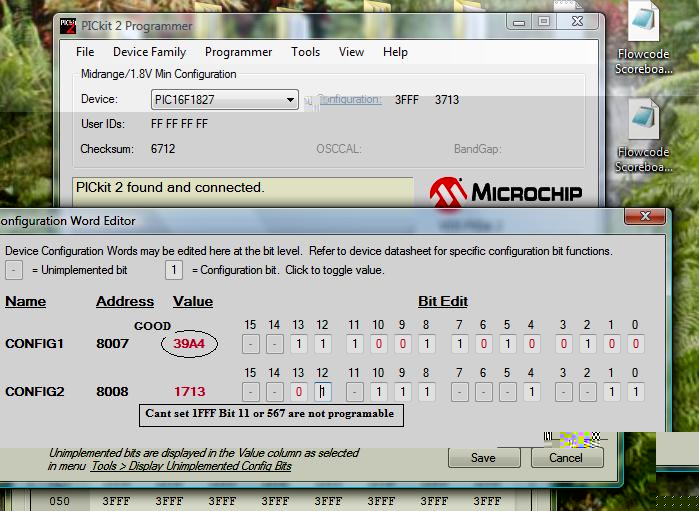Image resolution: width=699 pixels, height=511 pixels.
Task: Toggle CONFIG2 bit 9
Action: (x=403, y=392)
